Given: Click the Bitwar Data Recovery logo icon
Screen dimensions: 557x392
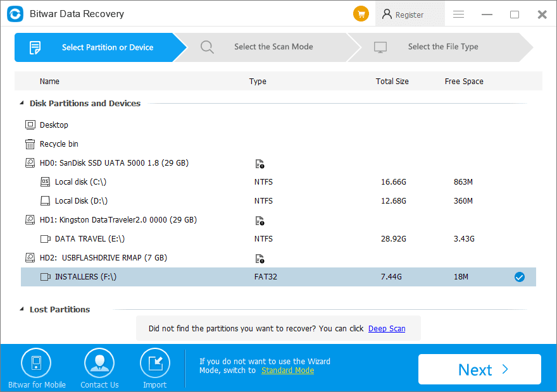Looking at the screenshot, I should point(15,14).
